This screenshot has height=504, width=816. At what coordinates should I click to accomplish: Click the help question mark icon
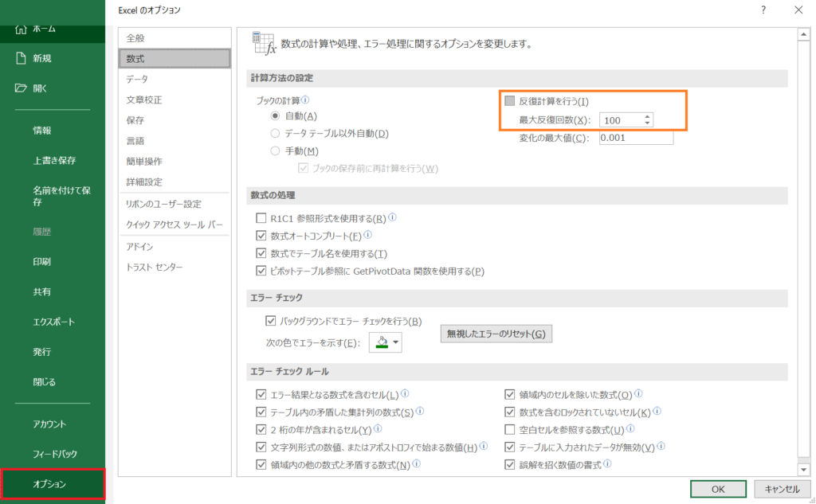click(x=763, y=10)
